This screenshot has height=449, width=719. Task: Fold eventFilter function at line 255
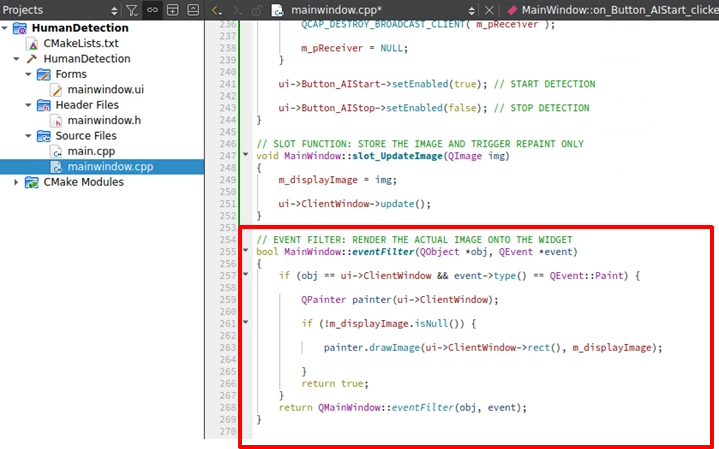pyautogui.click(x=246, y=251)
